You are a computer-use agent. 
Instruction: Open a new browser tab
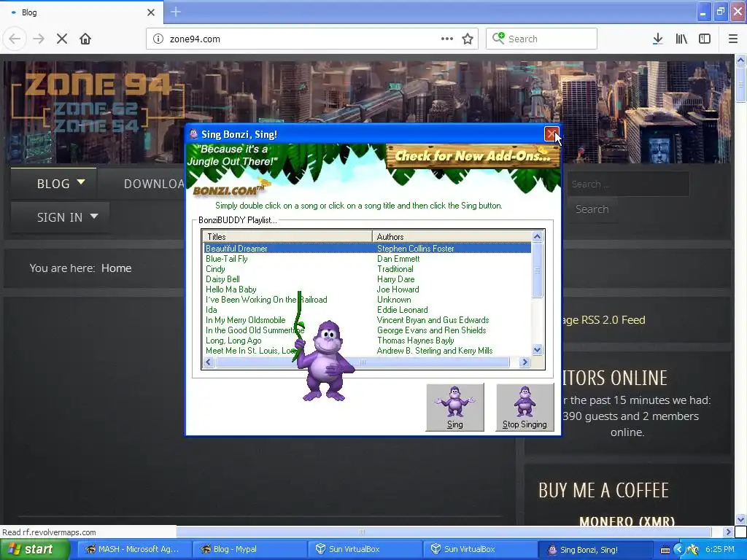[175, 12]
